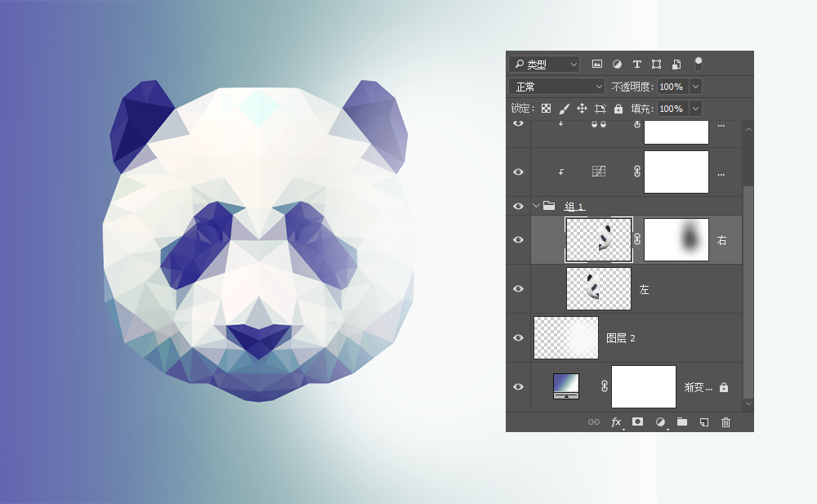Toggle the layer filtering on/off switch
The width and height of the screenshot is (817, 504).
tap(699, 64)
